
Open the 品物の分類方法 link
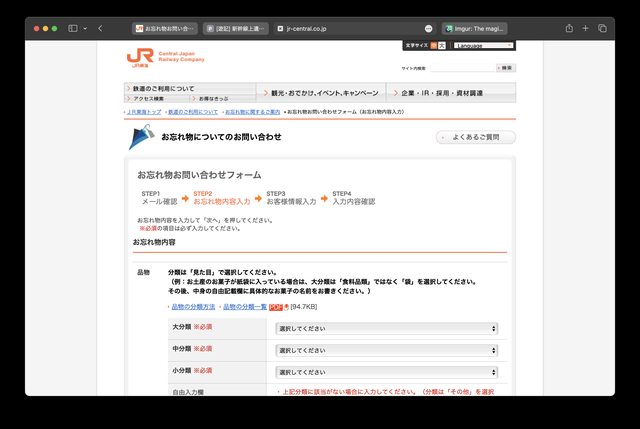(x=192, y=307)
